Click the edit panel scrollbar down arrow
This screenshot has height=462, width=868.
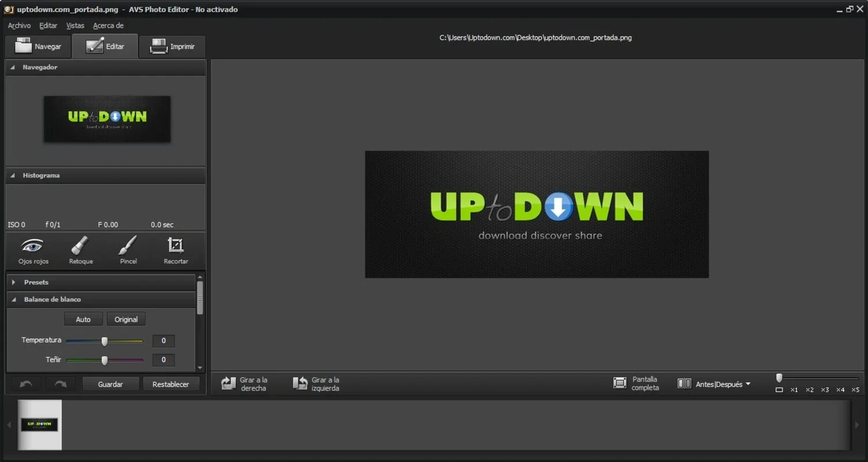tap(200, 368)
